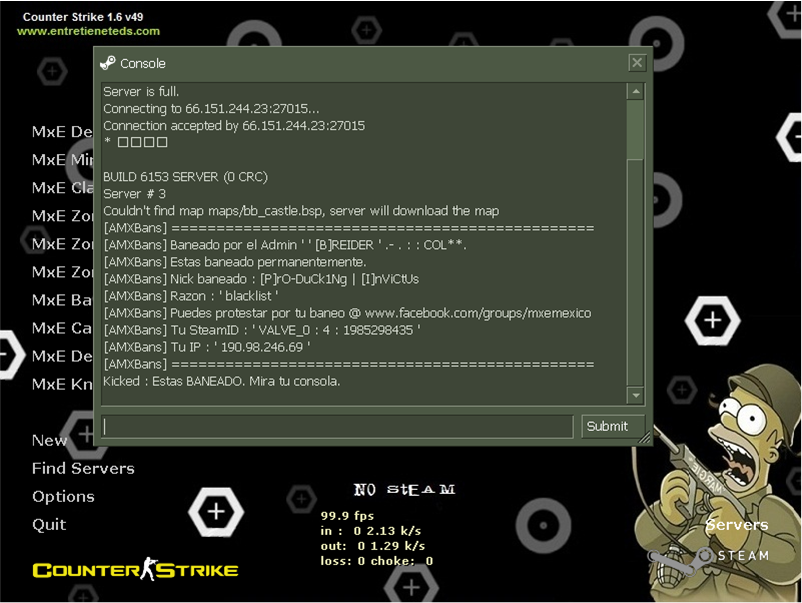Click the "Server is full." console line
This screenshot has height=603, width=802.
point(141,92)
